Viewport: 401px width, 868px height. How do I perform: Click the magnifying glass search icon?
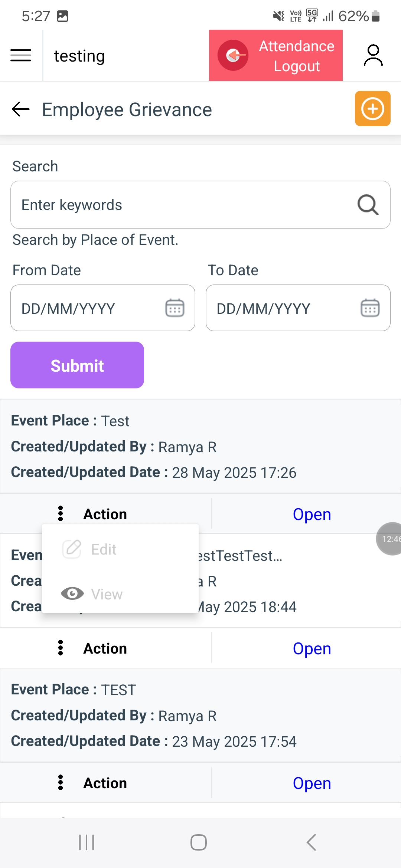tap(368, 205)
